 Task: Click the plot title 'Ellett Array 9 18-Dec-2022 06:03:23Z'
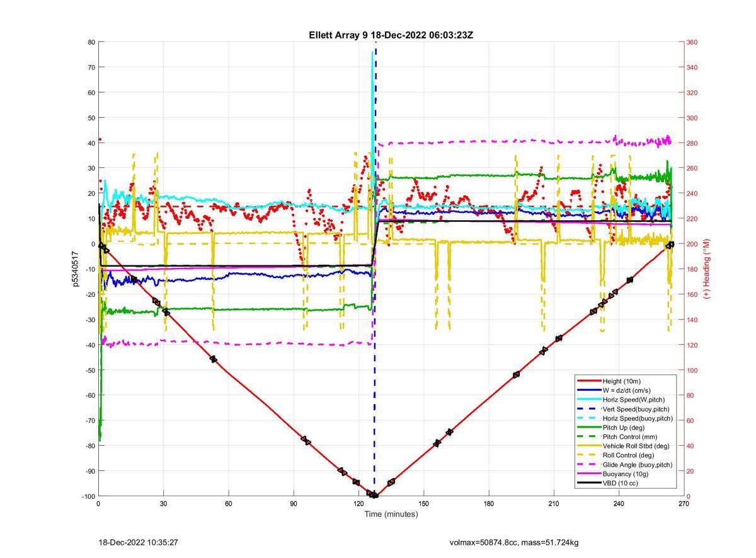pos(391,35)
